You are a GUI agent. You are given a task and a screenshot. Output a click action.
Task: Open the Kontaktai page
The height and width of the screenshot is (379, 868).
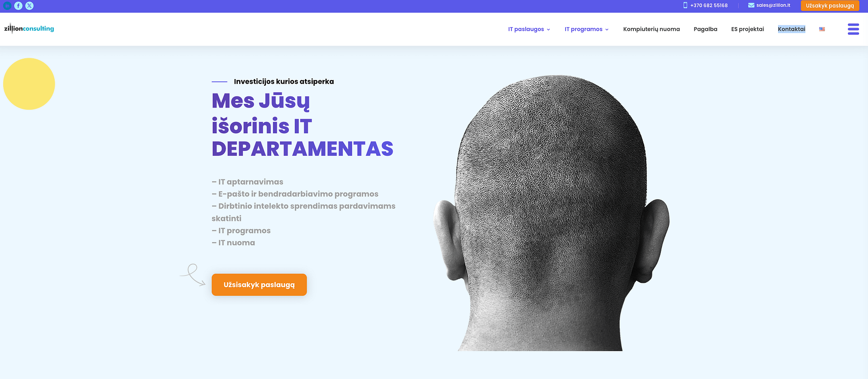coord(792,29)
